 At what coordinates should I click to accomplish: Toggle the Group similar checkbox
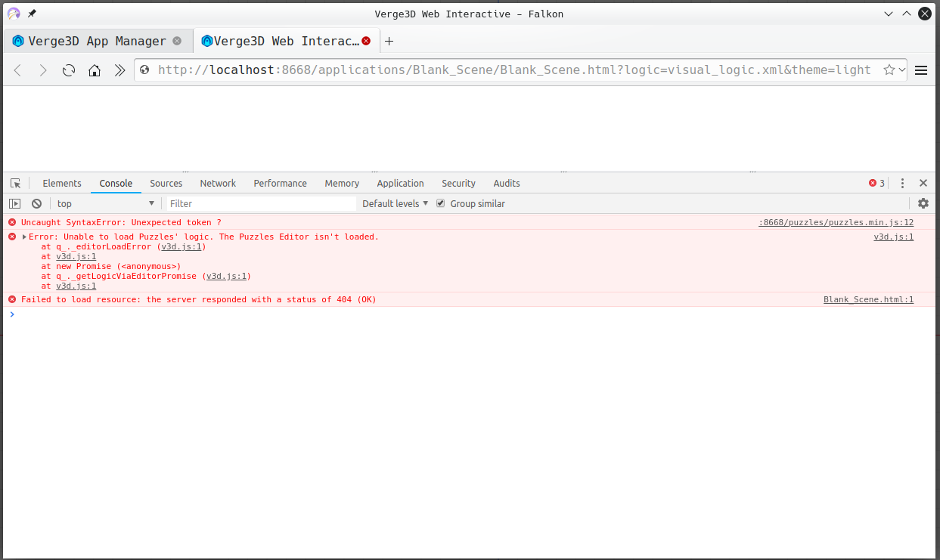(x=441, y=203)
